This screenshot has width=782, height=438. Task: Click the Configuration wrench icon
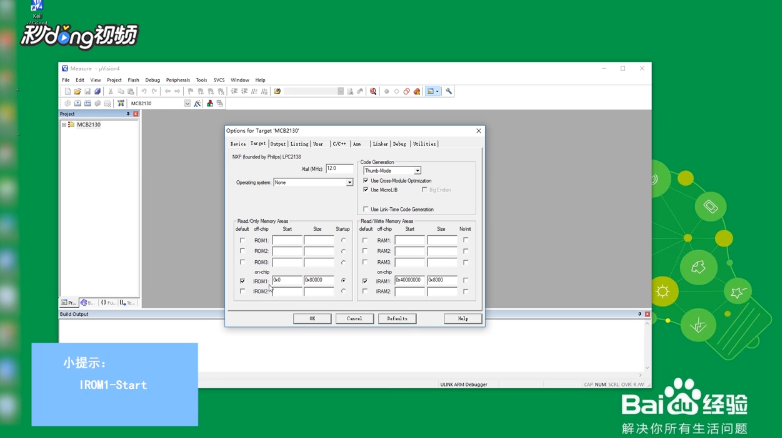449,91
